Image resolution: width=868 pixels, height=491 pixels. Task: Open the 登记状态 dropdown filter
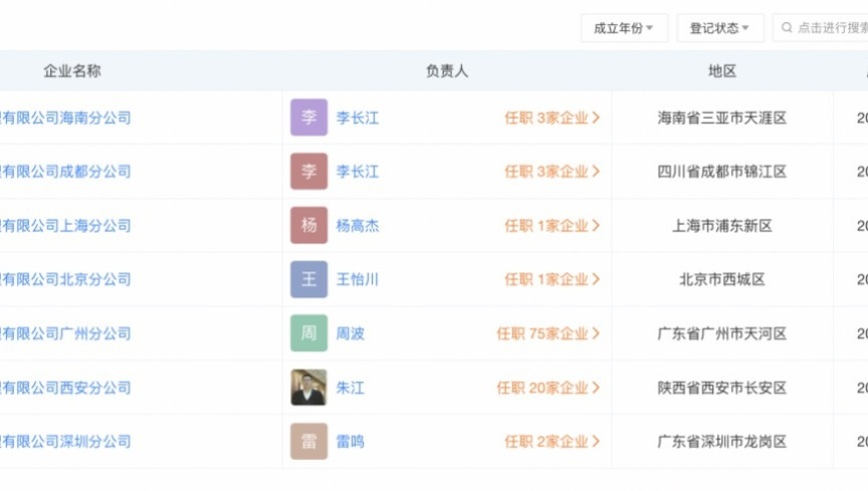pos(720,28)
